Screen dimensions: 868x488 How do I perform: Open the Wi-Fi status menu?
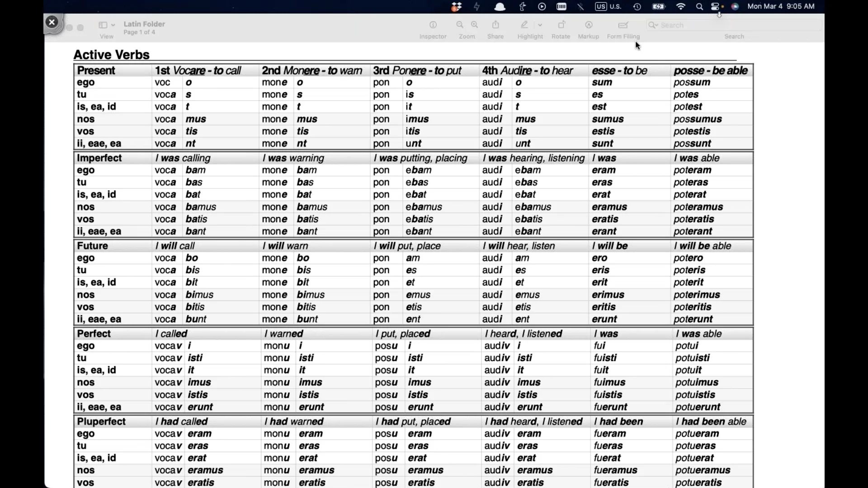coord(681,6)
